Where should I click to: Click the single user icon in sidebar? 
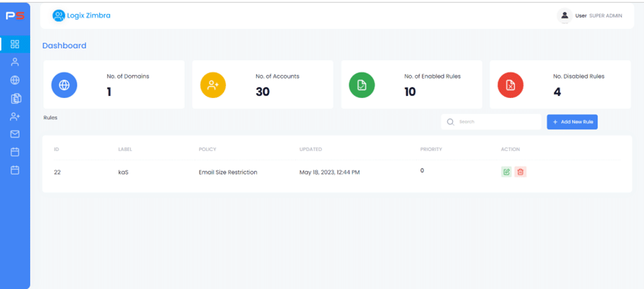(x=15, y=62)
